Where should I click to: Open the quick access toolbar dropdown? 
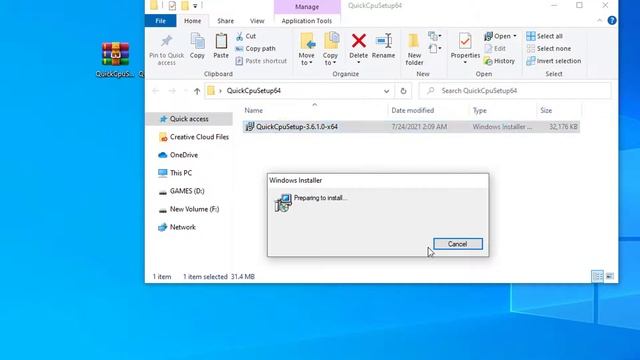point(195,6)
